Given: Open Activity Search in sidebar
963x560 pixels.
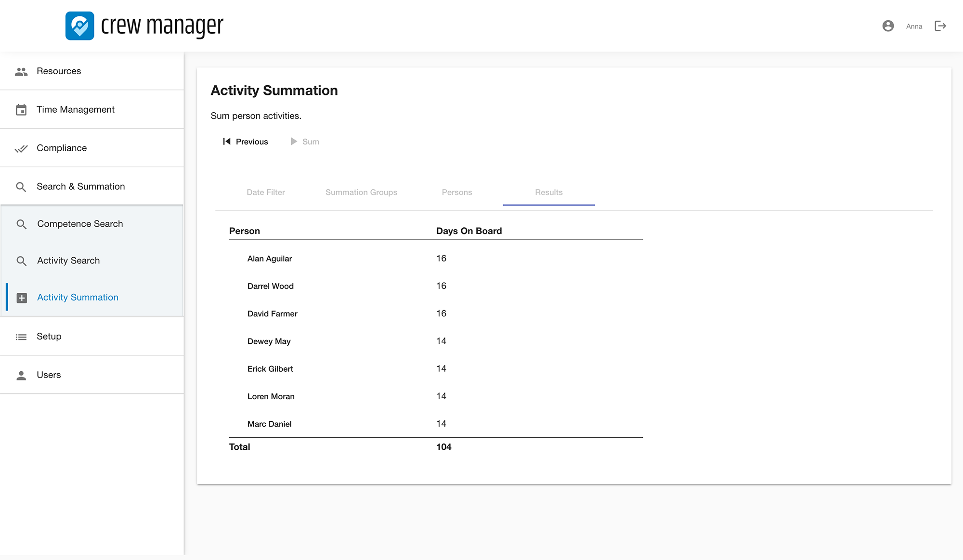Looking at the screenshot, I should pyautogui.click(x=68, y=260).
